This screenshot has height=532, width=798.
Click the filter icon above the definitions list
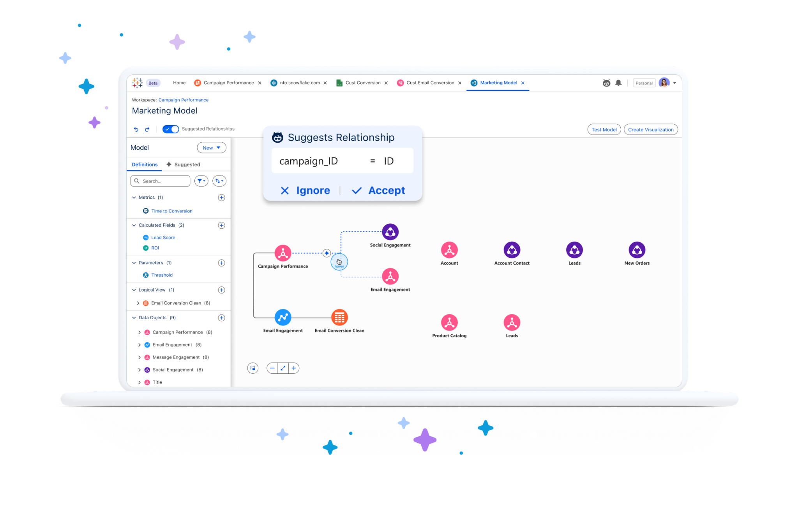[201, 180]
